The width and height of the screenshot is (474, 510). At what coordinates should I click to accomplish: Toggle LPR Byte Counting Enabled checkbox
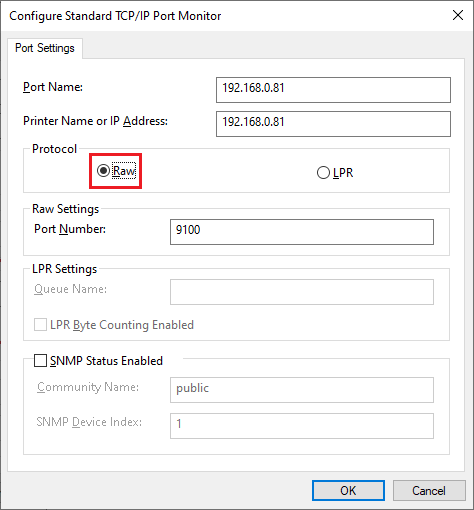(x=40, y=325)
